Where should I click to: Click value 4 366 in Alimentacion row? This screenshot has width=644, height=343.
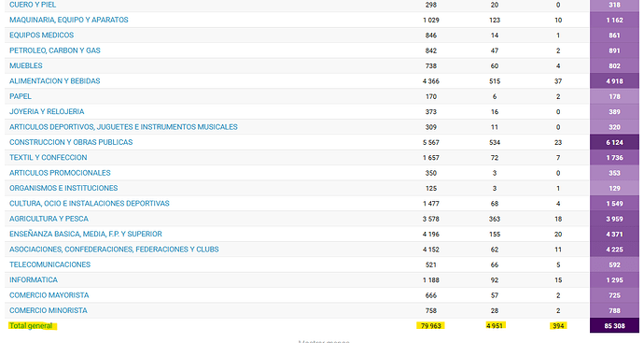point(431,81)
